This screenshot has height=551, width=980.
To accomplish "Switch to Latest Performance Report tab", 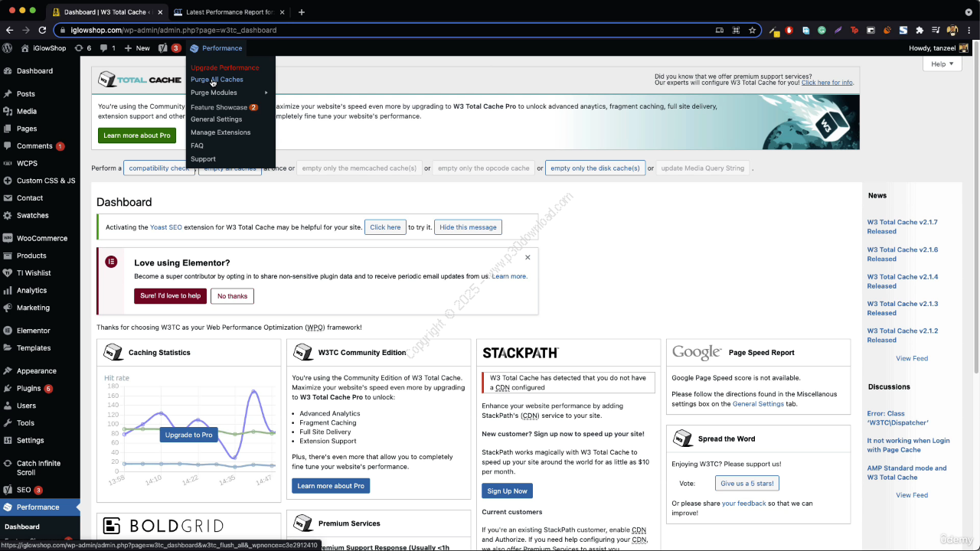I will coord(229,12).
